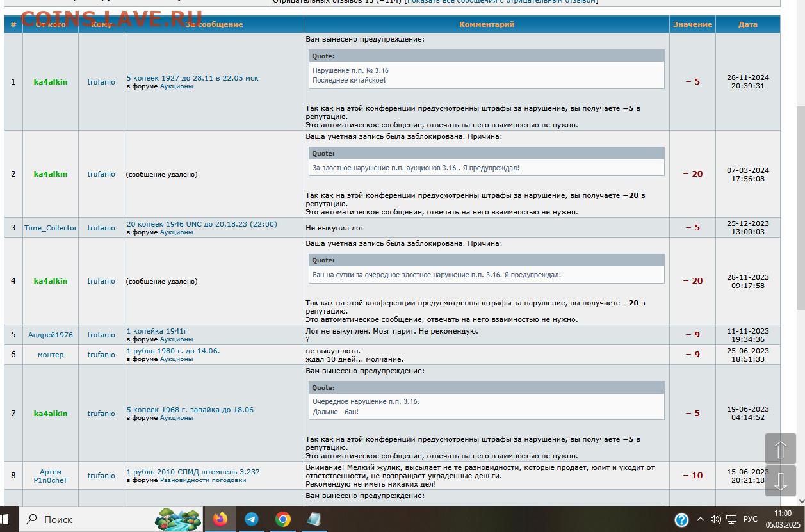Open topic '5 копеек 1968 г. запайка до 18.06'
Screen dimensions: 805x532
(x=190, y=410)
